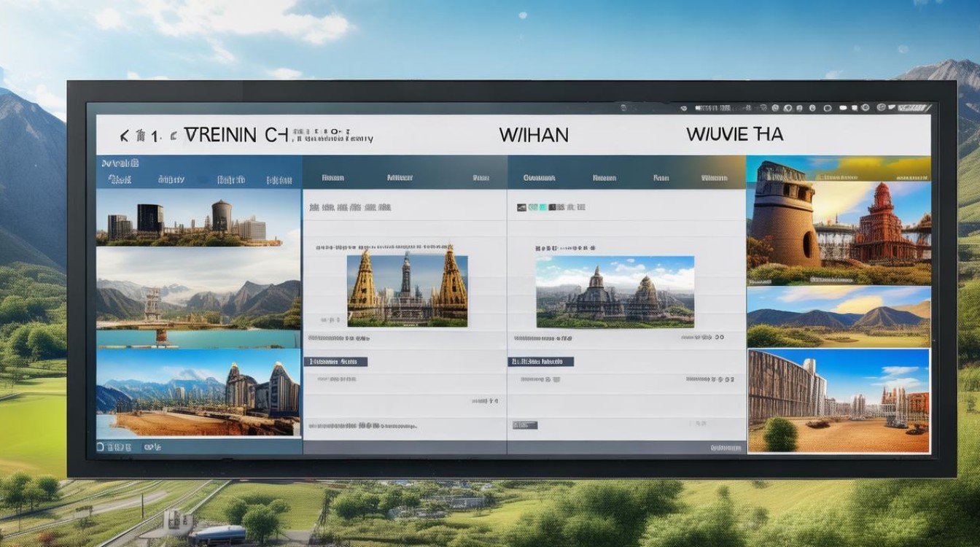This screenshot has width=980, height=547.
Task: Open the golden temple towers image
Action: click(x=407, y=290)
